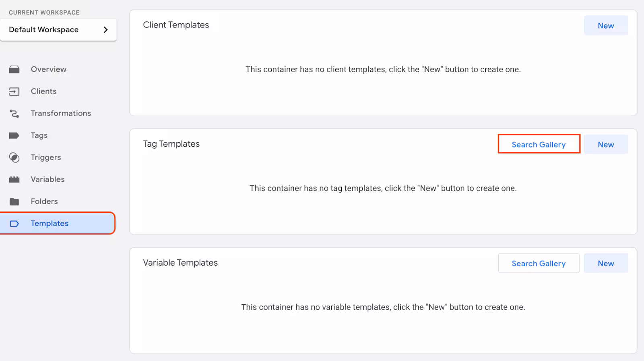Create a New client template
This screenshot has width=644, height=361.
606,25
